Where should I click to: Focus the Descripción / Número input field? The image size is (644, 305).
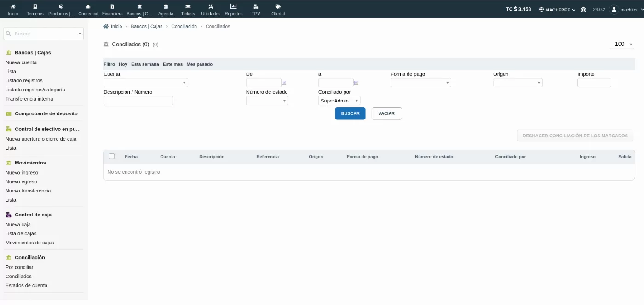coord(138,101)
